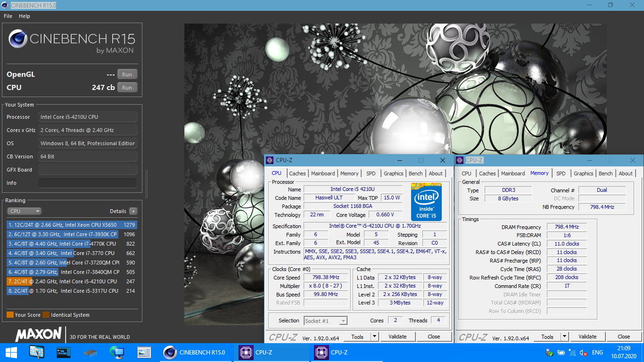Viewport: 644px width, 362px height.
Task: Click the rendered benchmark scene image
Action: point(395,174)
